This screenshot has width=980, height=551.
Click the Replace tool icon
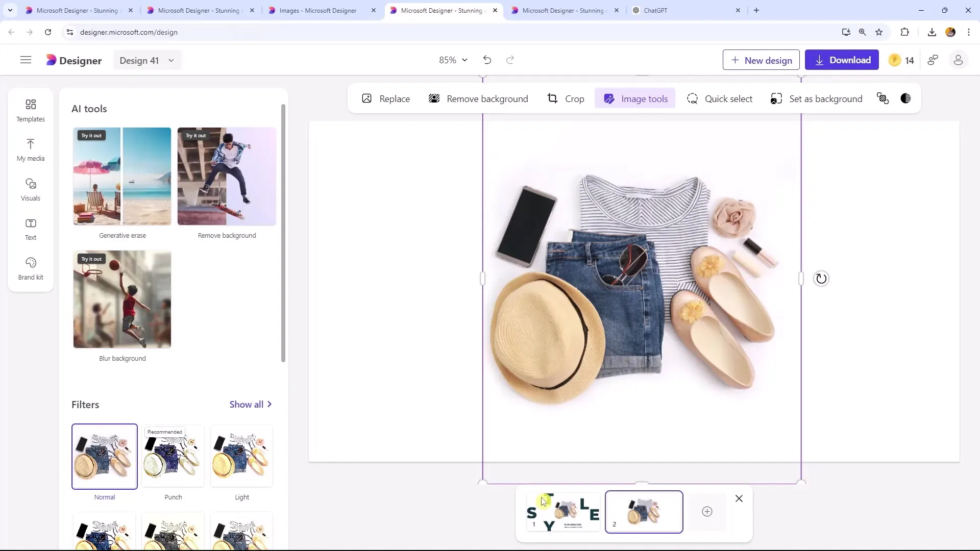coord(367,99)
